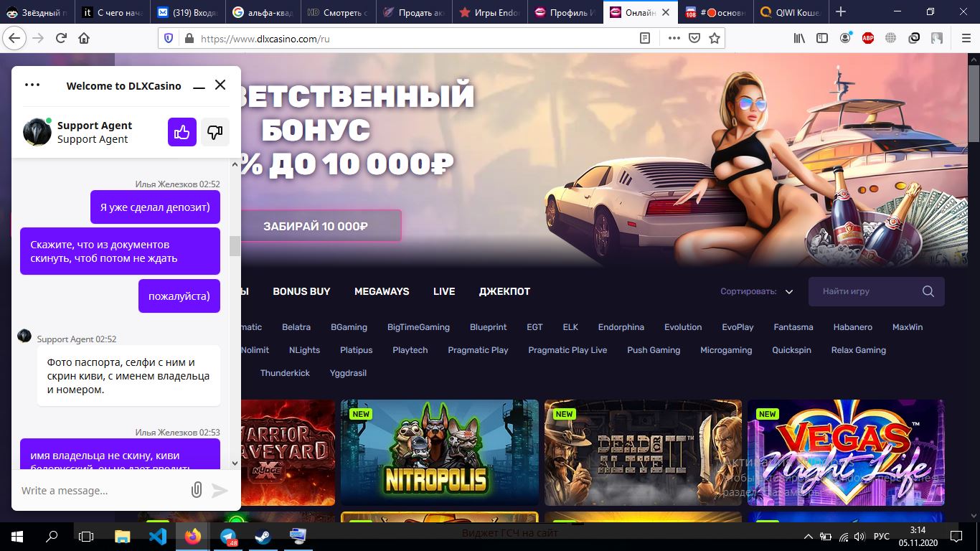Give thumbs up rating to Support Agent
This screenshot has height=551, width=980.
(182, 132)
